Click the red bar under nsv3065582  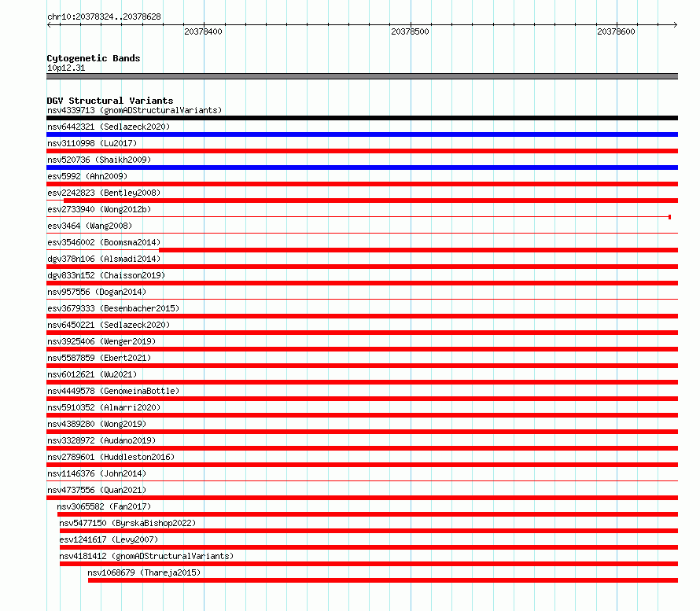click(x=368, y=514)
